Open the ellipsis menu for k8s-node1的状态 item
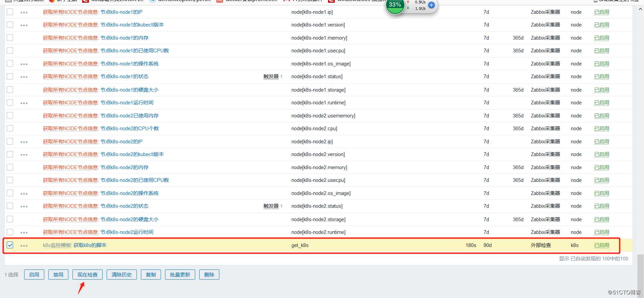This screenshot has height=298, width=644. (x=24, y=77)
